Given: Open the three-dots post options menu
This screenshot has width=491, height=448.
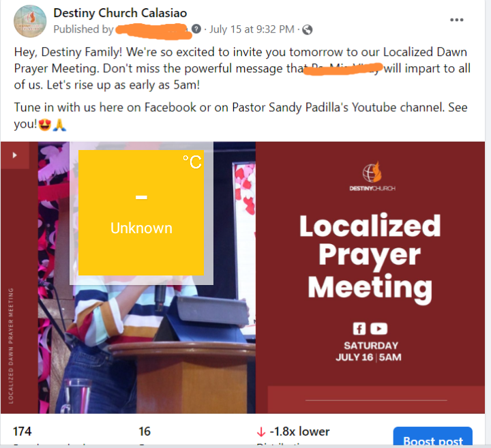Looking at the screenshot, I should [456, 20].
